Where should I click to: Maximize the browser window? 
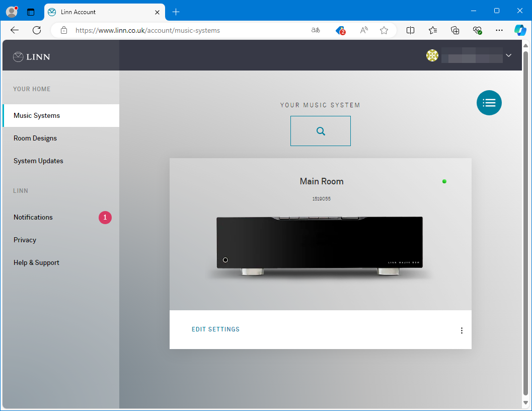(x=497, y=11)
